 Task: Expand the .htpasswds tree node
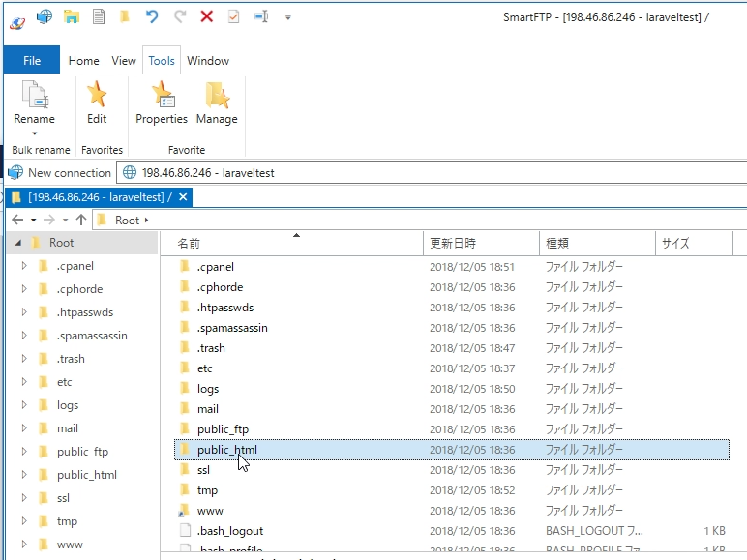24,312
